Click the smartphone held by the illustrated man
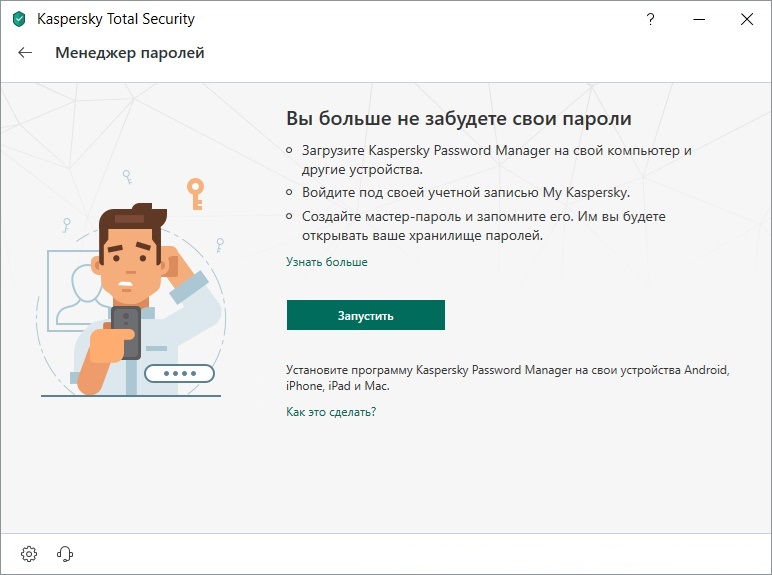Viewport: 772px width, 575px height. (x=126, y=332)
